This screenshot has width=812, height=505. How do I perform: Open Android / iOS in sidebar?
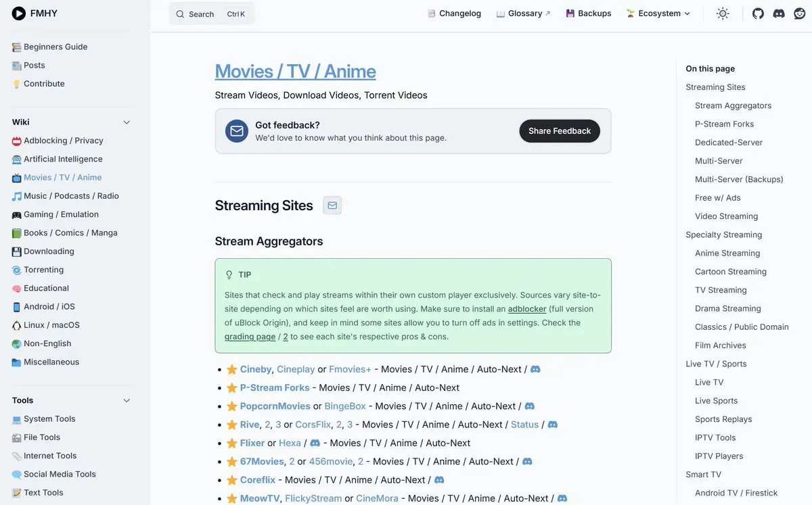[49, 307]
